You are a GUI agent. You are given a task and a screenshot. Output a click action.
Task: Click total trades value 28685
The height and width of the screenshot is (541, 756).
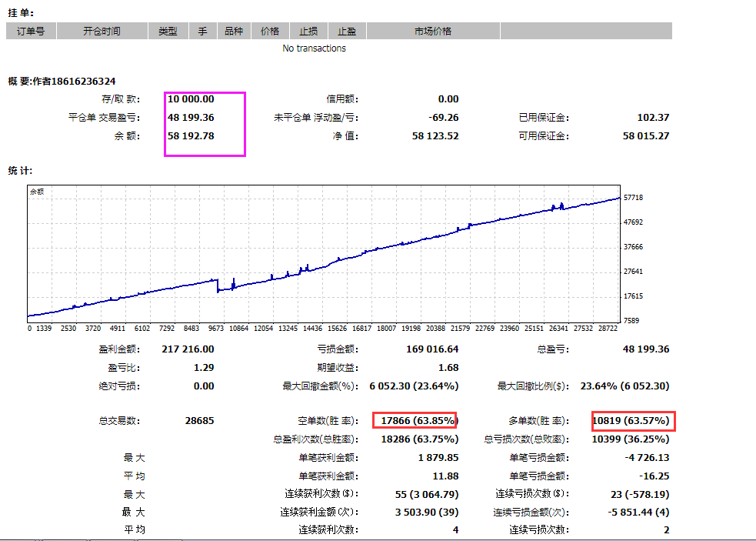[x=200, y=420]
